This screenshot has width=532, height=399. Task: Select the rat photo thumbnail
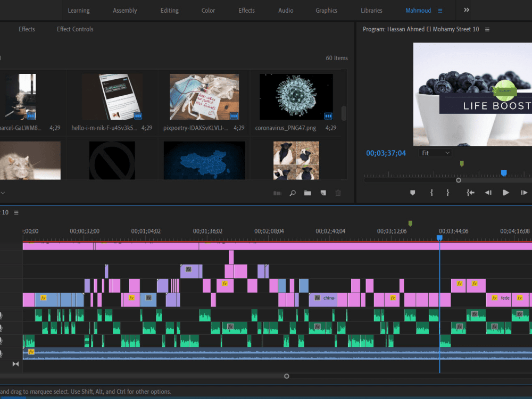30,161
